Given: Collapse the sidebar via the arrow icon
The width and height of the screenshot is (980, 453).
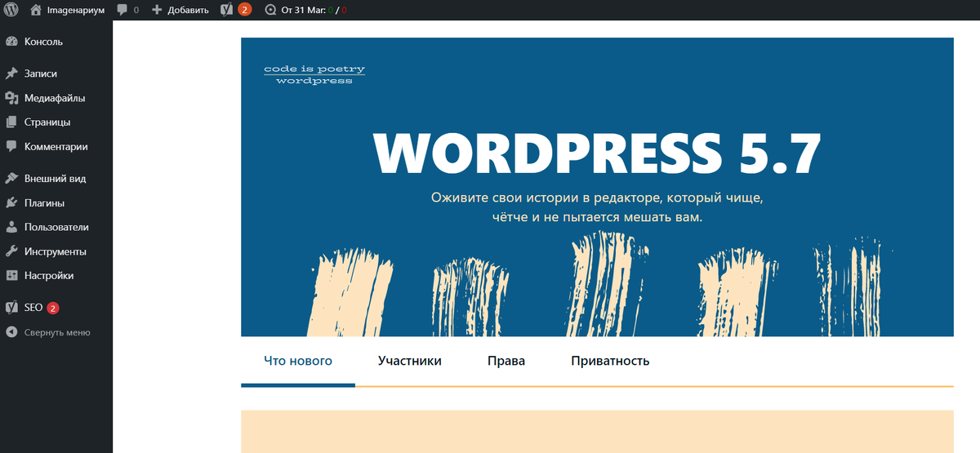Looking at the screenshot, I should (x=11, y=332).
